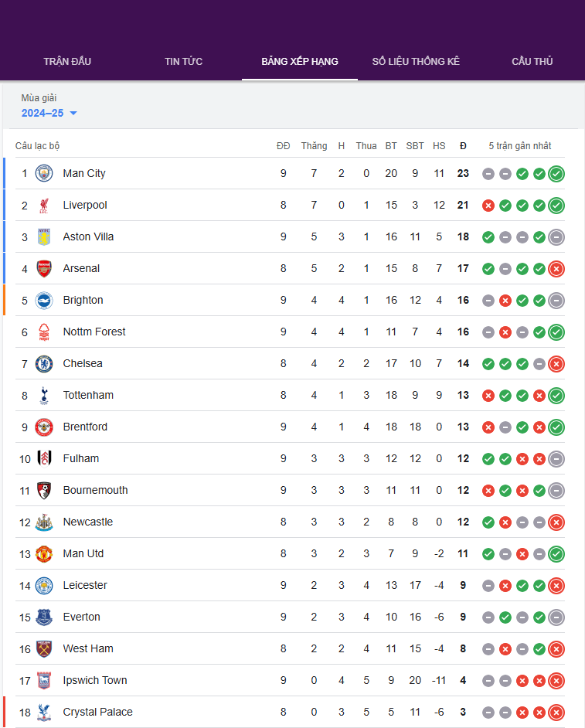Open the 2024–25 season dropdown
Viewport: 585px width, 728px height.
click(x=49, y=113)
